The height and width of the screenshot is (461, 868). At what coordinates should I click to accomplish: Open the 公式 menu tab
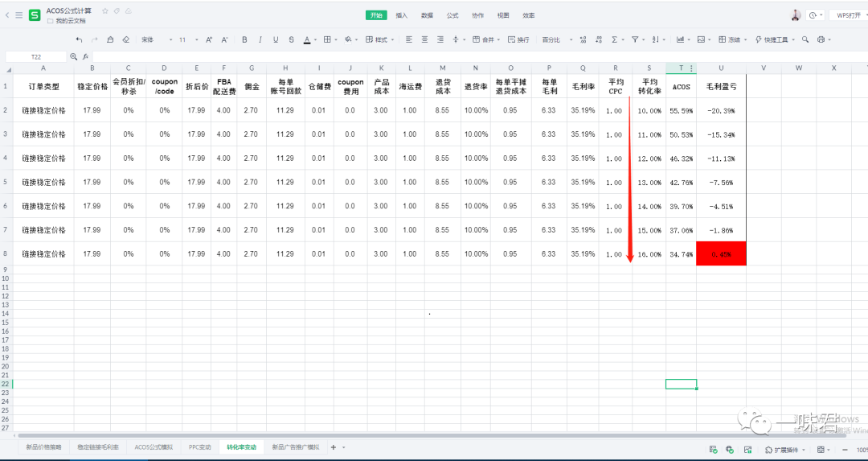452,15
